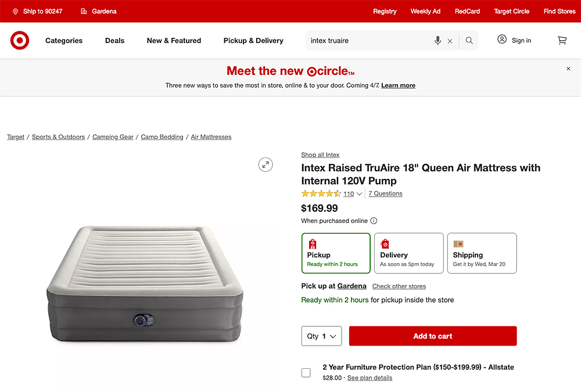Open the New & Featured section
The width and height of the screenshot is (581, 392).
click(x=173, y=41)
